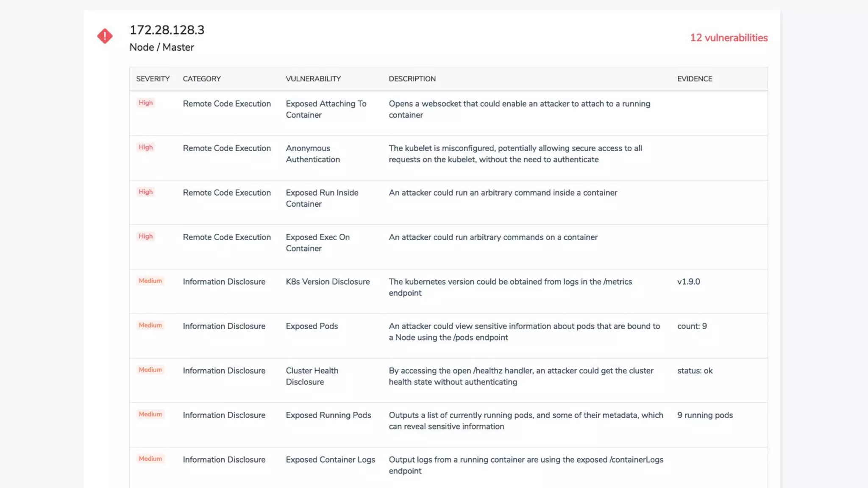Click the DESCRIPTION column header

coord(412,79)
